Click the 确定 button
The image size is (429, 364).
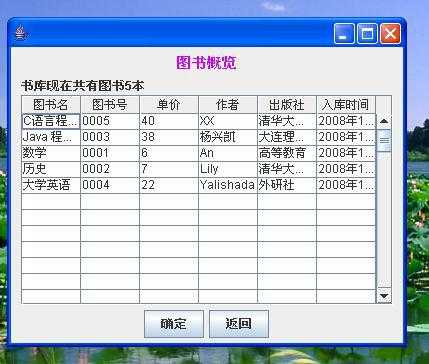click(x=174, y=324)
